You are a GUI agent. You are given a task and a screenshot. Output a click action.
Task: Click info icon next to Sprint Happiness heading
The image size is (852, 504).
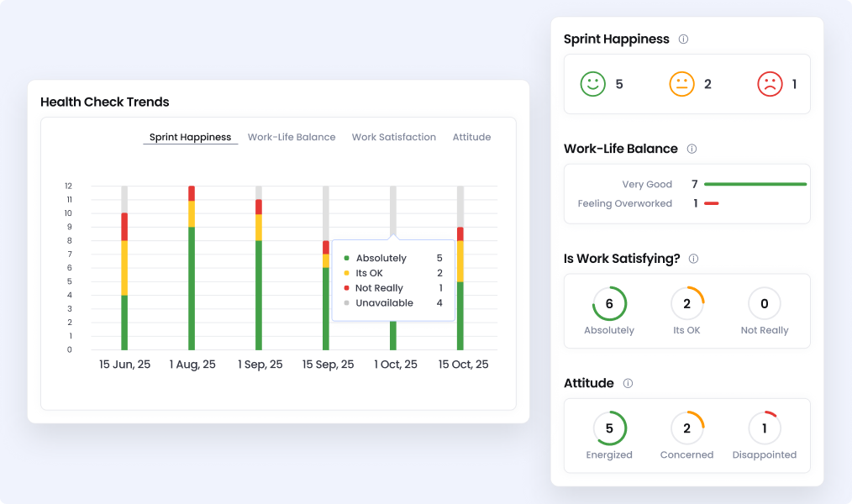coord(683,39)
